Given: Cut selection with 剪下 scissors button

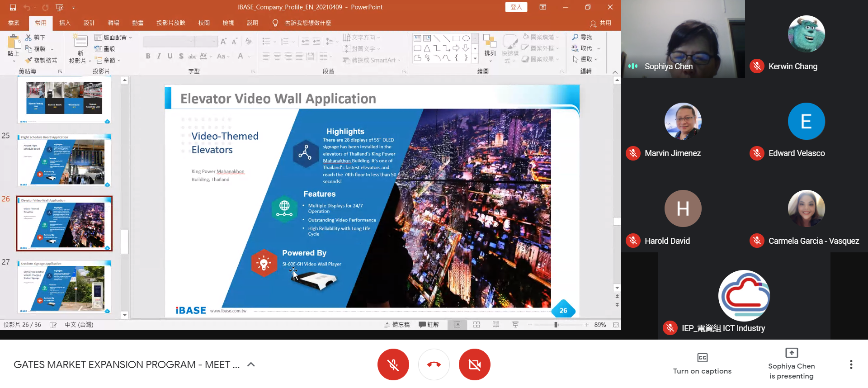Looking at the screenshot, I should (x=35, y=38).
